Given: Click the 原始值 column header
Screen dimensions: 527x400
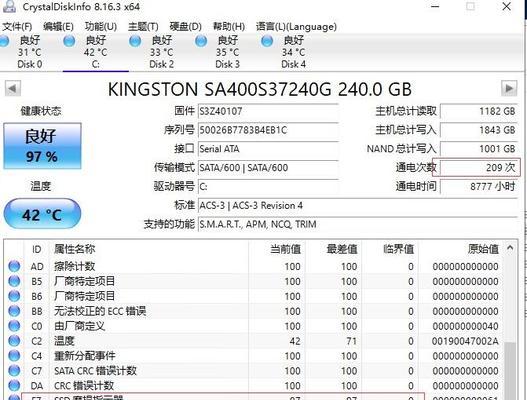Looking at the screenshot, I should pos(461,249).
